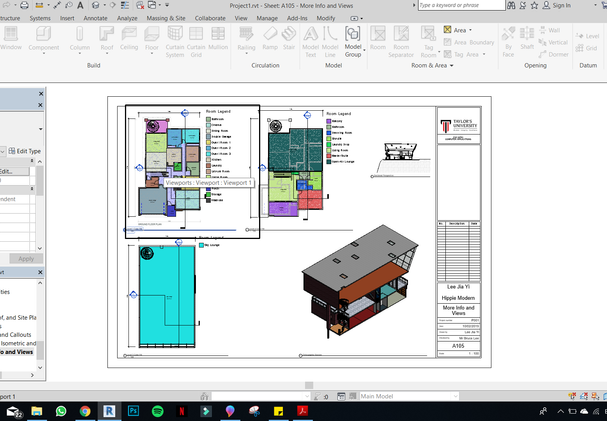Open the Massing & Site ribbon tab
The width and height of the screenshot is (607, 421).
[165, 18]
